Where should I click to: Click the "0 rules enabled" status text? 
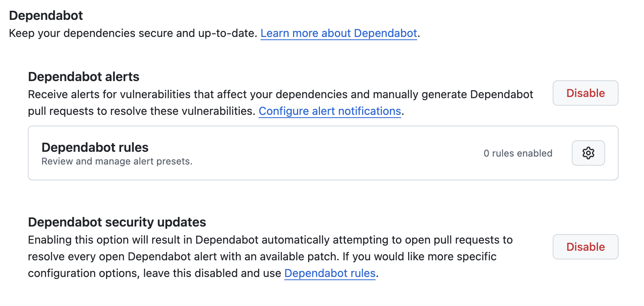518,153
